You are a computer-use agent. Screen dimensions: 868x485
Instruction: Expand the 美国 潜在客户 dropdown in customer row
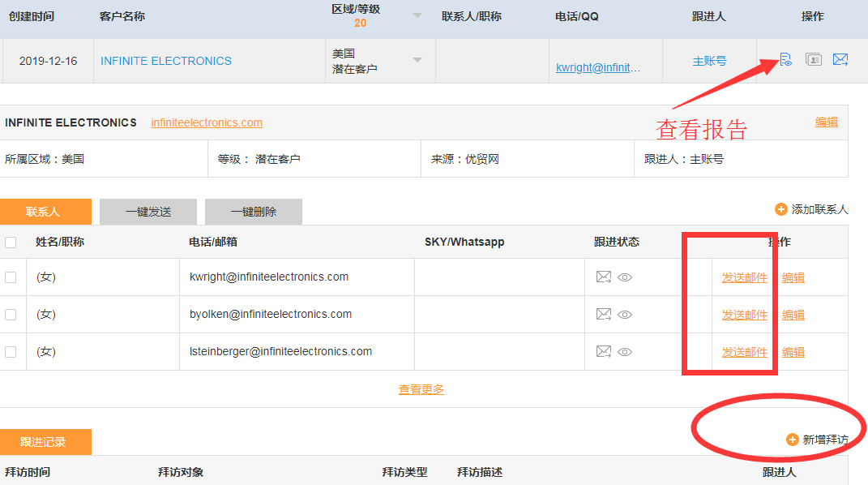coord(417,60)
